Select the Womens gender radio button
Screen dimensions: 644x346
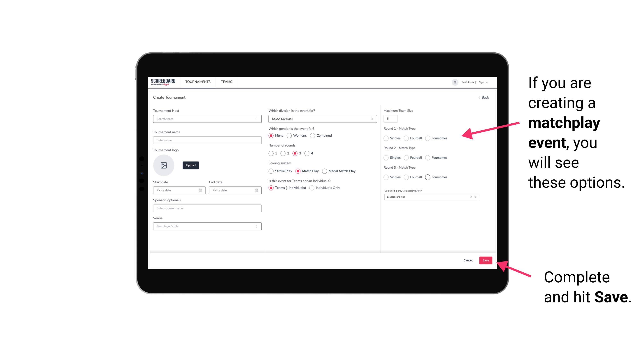[x=290, y=135]
